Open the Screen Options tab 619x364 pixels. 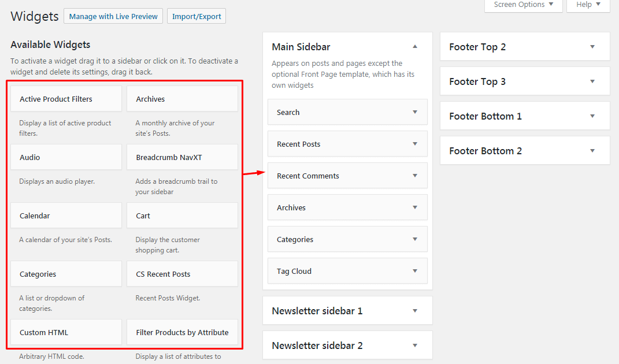(x=523, y=5)
